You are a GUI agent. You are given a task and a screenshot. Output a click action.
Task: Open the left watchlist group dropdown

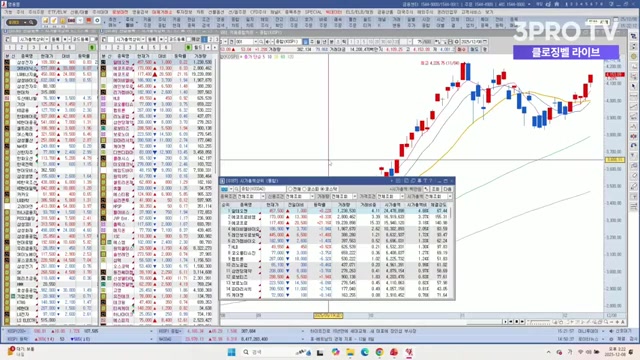pyautogui.click(x=47, y=39)
